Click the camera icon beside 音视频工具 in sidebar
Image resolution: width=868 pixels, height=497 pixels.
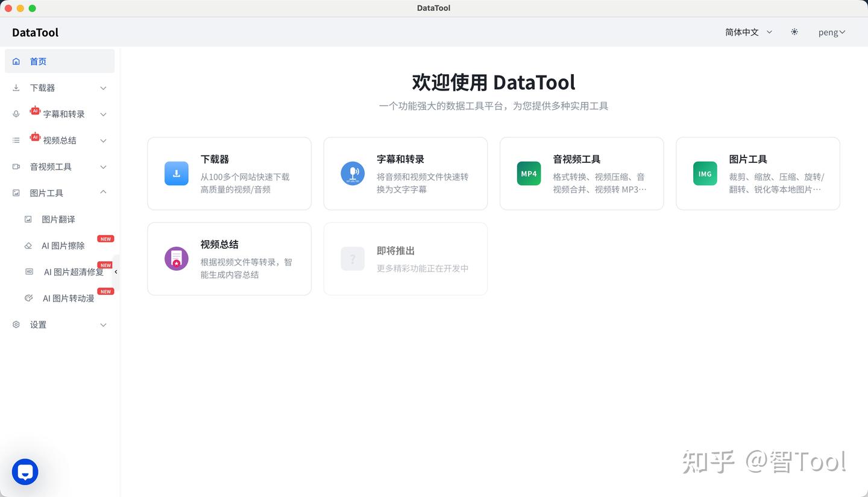pos(16,167)
